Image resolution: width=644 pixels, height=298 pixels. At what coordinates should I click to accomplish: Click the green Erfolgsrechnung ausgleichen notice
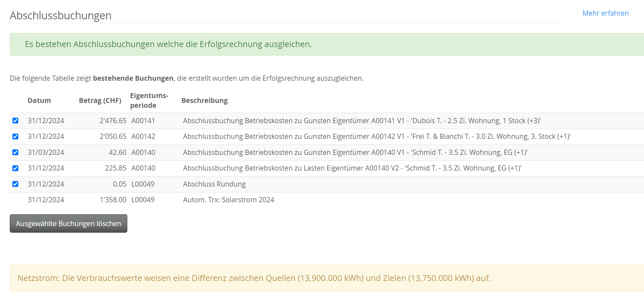[x=327, y=44]
